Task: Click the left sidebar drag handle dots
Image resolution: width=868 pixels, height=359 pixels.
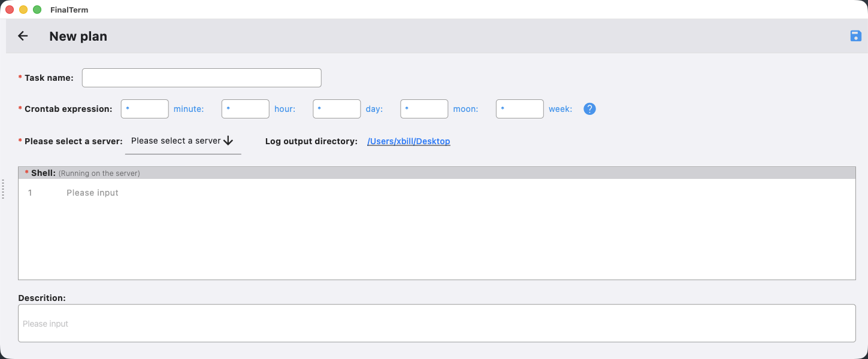Action: (x=3, y=189)
